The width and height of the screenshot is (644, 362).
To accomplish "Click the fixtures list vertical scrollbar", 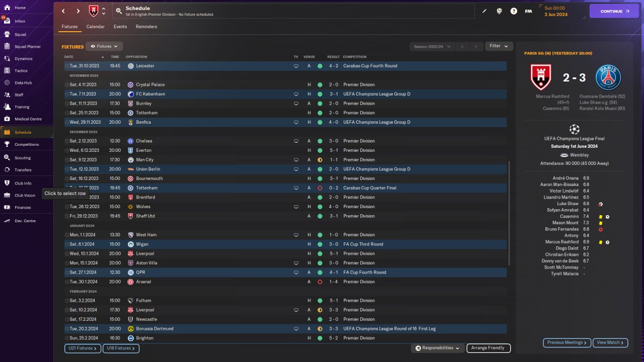I will [x=509, y=214].
